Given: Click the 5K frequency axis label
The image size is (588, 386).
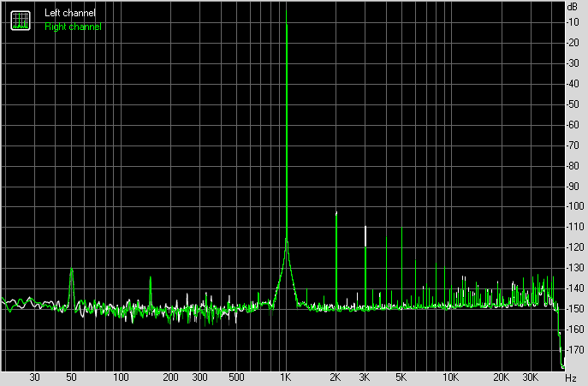Looking at the screenshot, I should [x=401, y=377].
